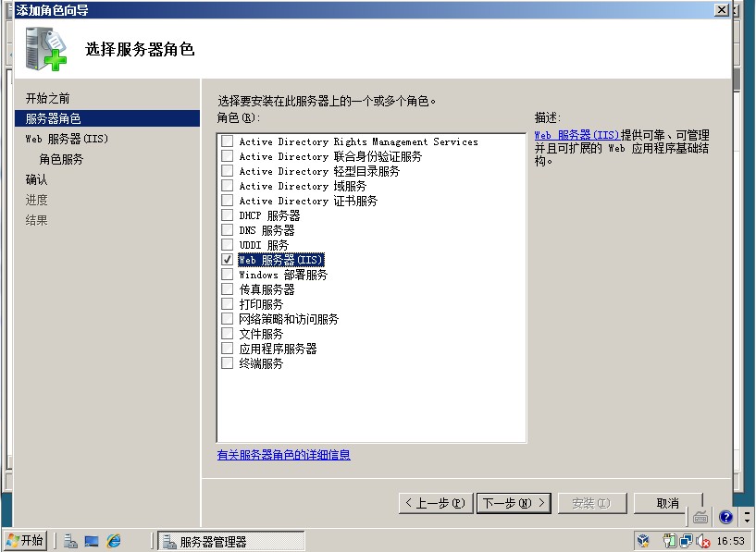Tick the DHCP 服务器 checkbox
The height and width of the screenshot is (552, 756).
pos(227,215)
